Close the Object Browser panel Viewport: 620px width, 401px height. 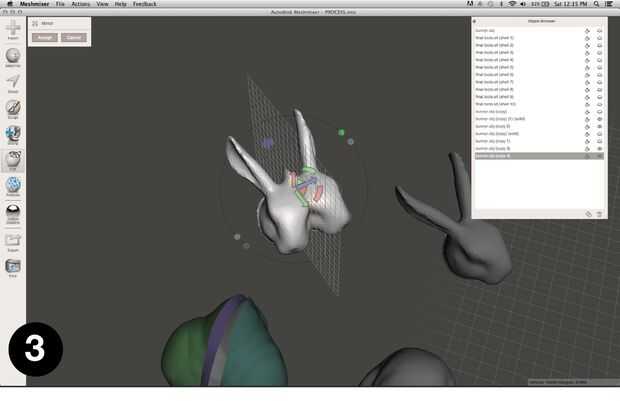tap(474, 21)
